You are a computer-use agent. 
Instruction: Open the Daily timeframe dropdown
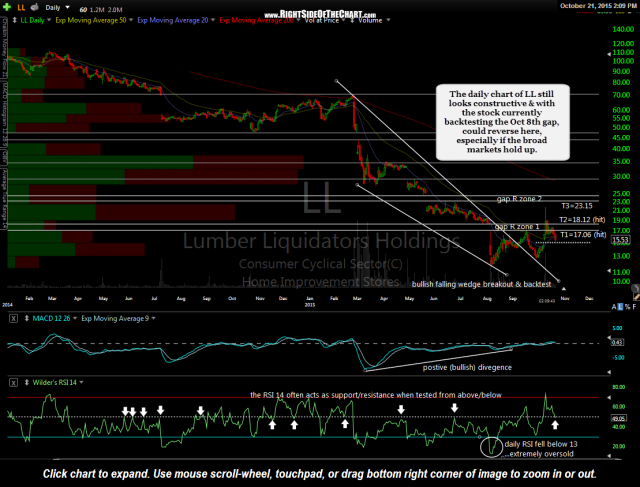(67, 7)
